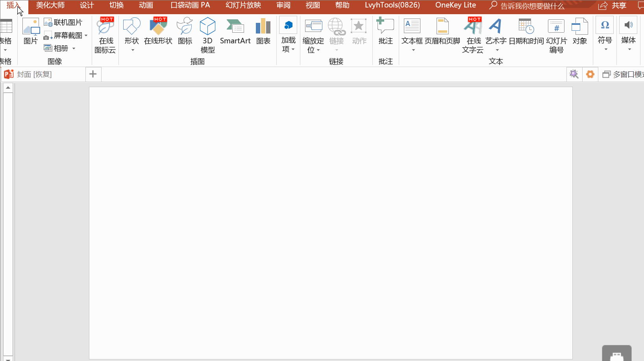The image size is (644, 361).
Task: Click the purple gear icon beside the document tabs
Action: pyautogui.click(x=574, y=74)
